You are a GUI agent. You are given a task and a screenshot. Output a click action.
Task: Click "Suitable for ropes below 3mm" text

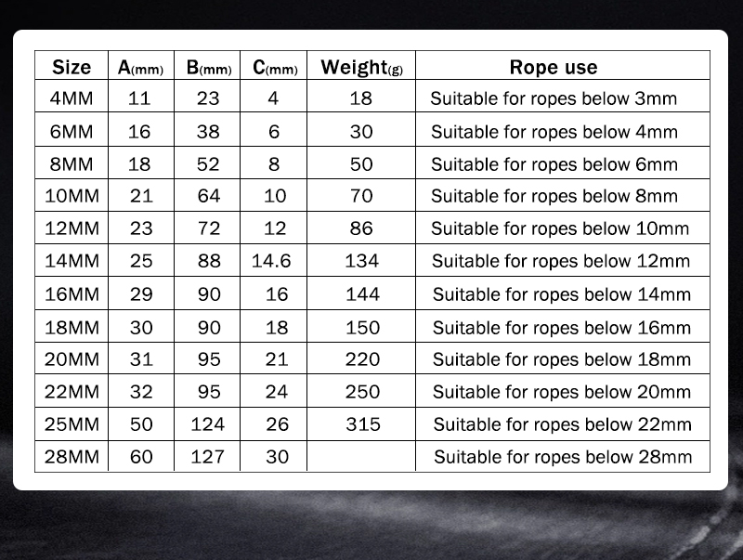(x=554, y=98)
